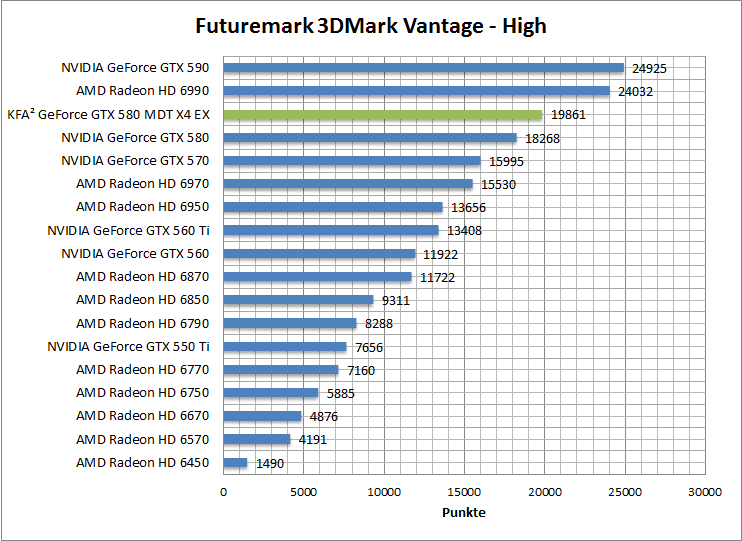Viewport: 742px width, 541px height.
Task: Click the blue Radeon HD 6990 bar
Action: point(416,90)
